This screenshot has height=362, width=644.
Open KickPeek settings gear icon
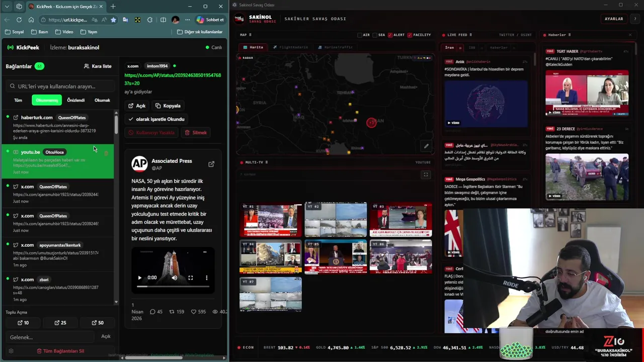point(11,351)
